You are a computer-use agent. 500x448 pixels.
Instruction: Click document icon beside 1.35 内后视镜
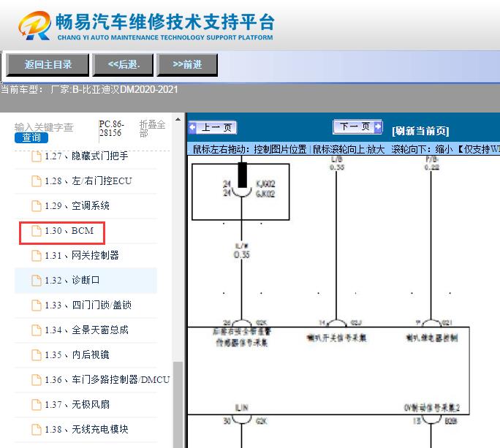coord(37,355)
